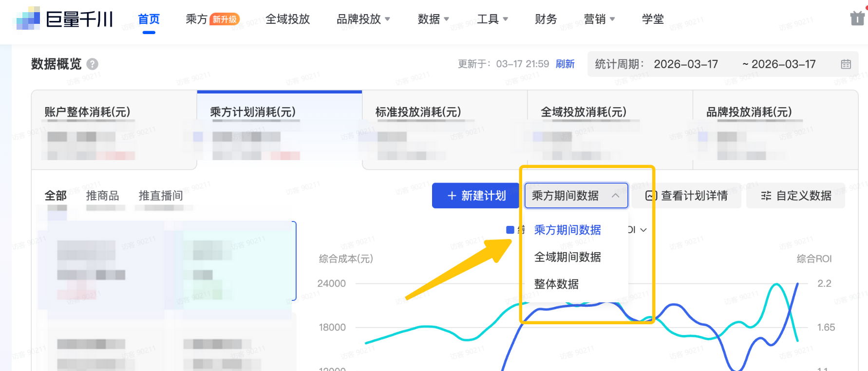This screenshot has width=868, height=371.
Task: Click the help icon beside 数据概览
Action: (x=92, y=64)
